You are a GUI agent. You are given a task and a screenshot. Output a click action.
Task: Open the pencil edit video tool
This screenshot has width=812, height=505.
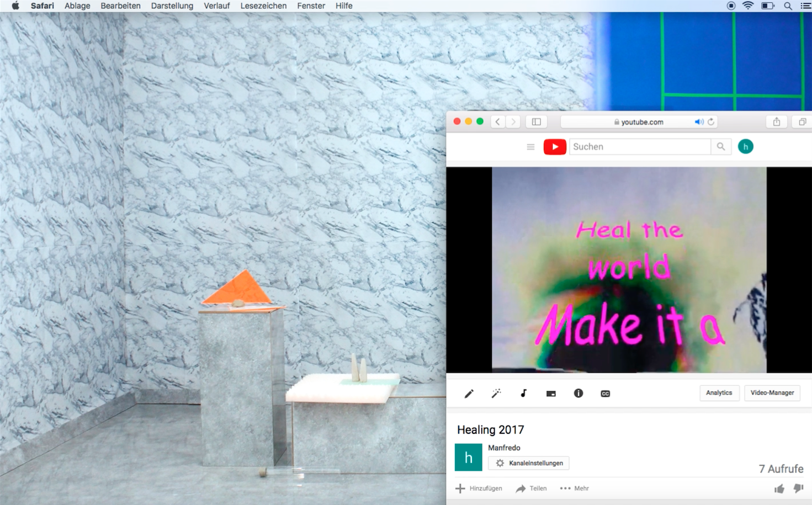(x=469, y=394)
